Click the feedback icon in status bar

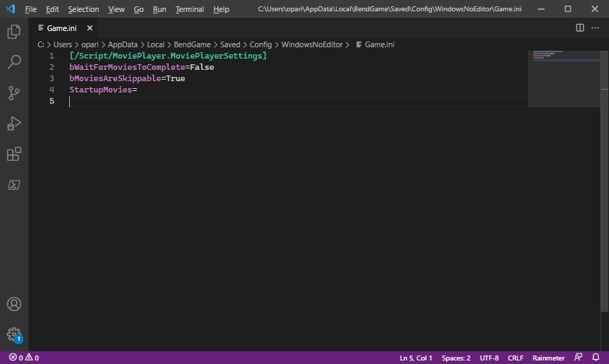(x=579, y=358)
